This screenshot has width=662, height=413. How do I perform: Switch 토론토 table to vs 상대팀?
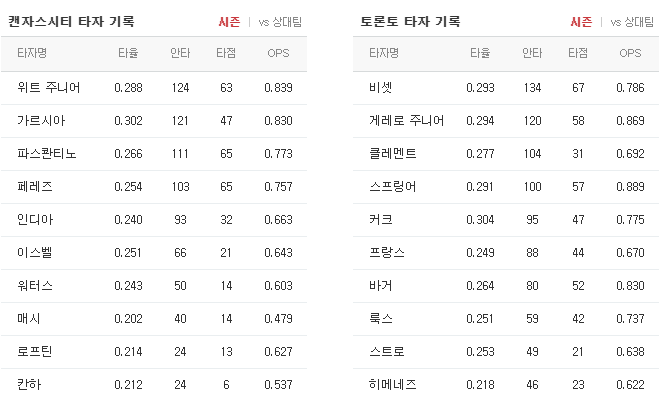pyautogui.click(x=632, y=22)
